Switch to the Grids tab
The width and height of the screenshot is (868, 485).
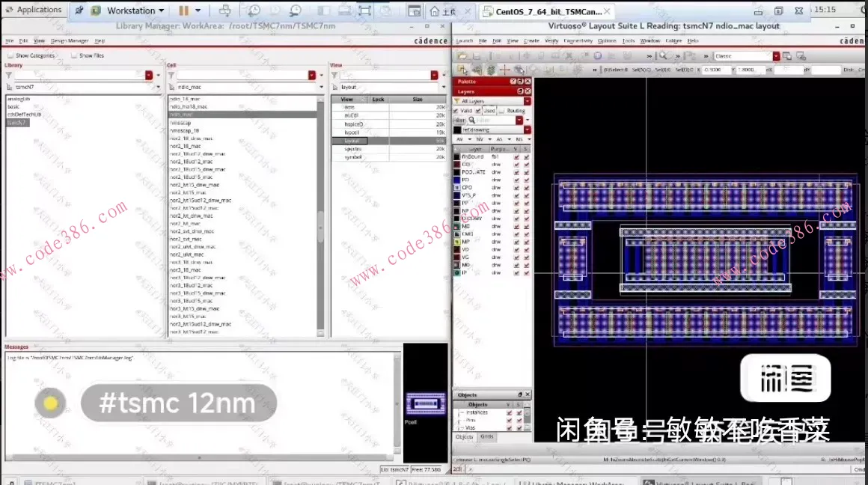487,437
